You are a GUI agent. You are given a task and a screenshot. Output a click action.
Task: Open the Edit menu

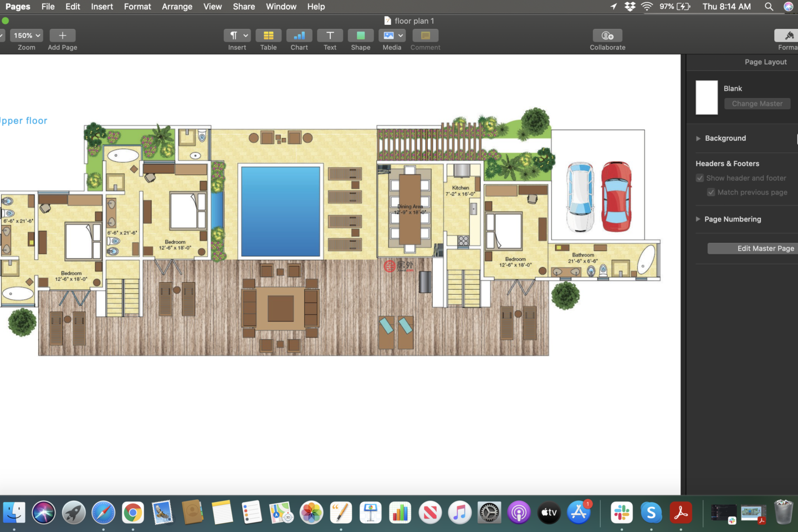(73, 7)
